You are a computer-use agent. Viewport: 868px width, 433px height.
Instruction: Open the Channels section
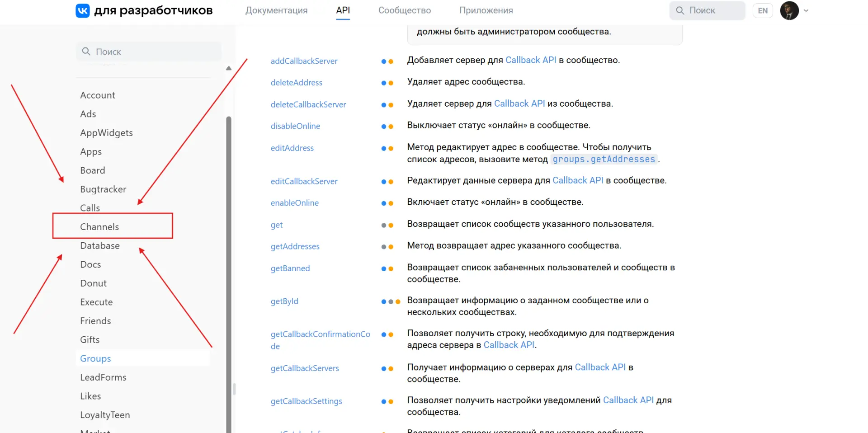99,227
